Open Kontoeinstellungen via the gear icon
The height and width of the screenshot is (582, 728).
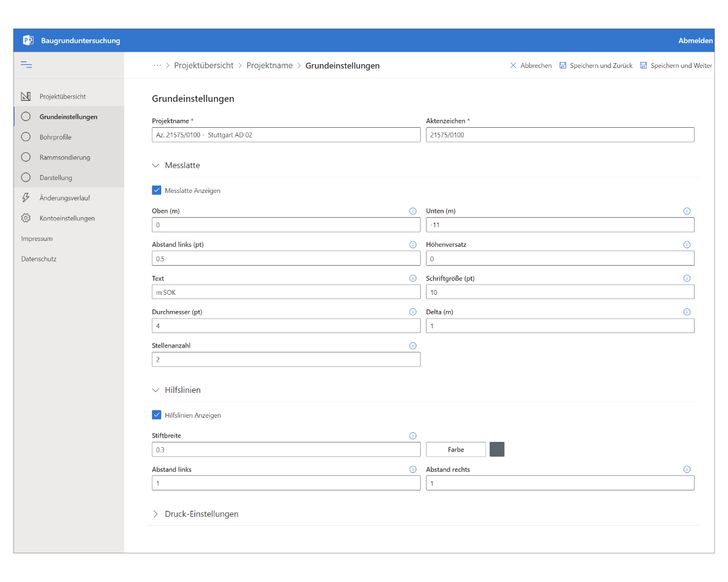26,218
